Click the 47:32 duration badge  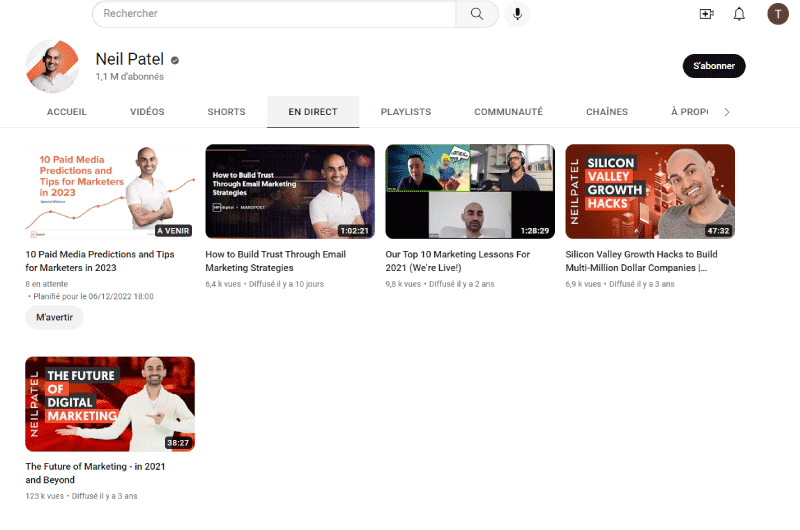718,231
